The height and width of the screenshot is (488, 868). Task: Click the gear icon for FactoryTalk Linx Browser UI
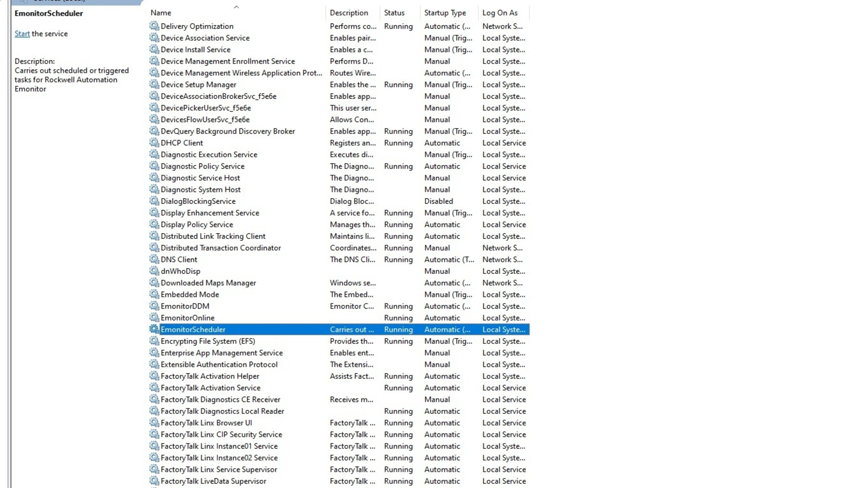[154, 423]
